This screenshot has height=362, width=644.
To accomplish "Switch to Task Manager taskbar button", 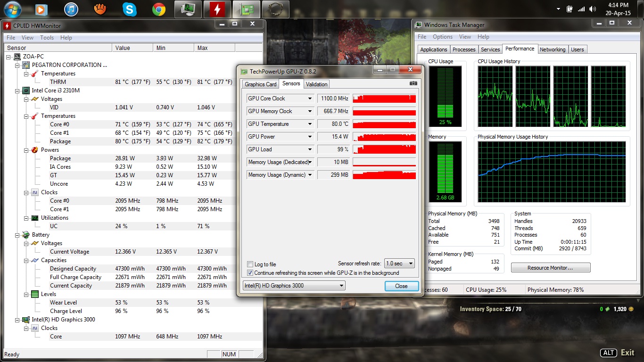I will 188,9.
